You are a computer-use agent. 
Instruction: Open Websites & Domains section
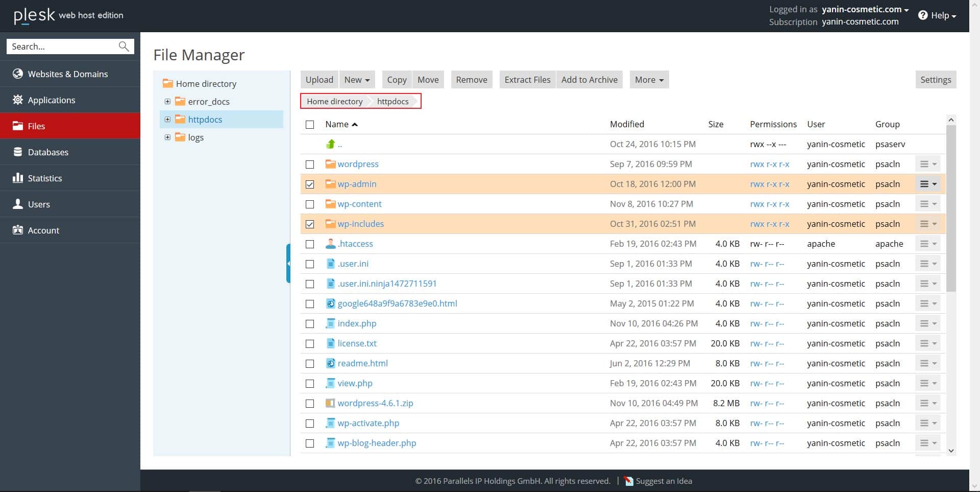(x=70, y=74)
